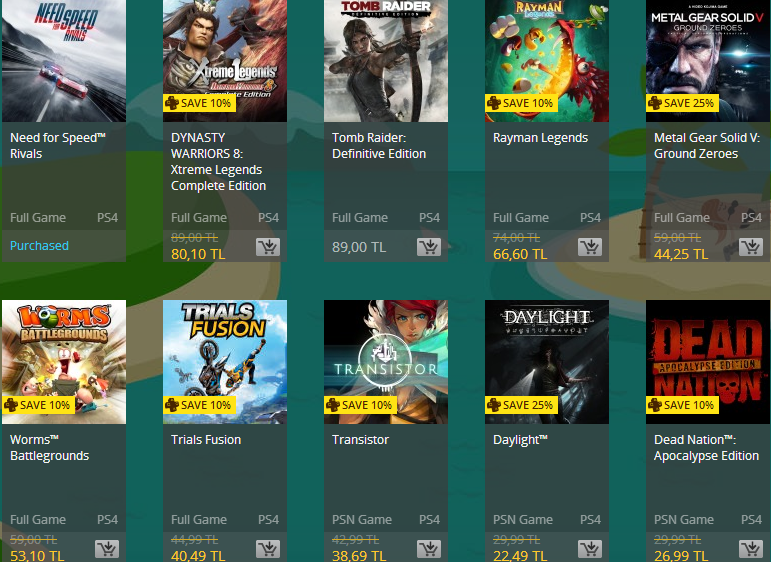This screenshot has height=562, width=771.
Task: Add Worms Battlegrounds to cart
Action: click(x=107, y=549)
